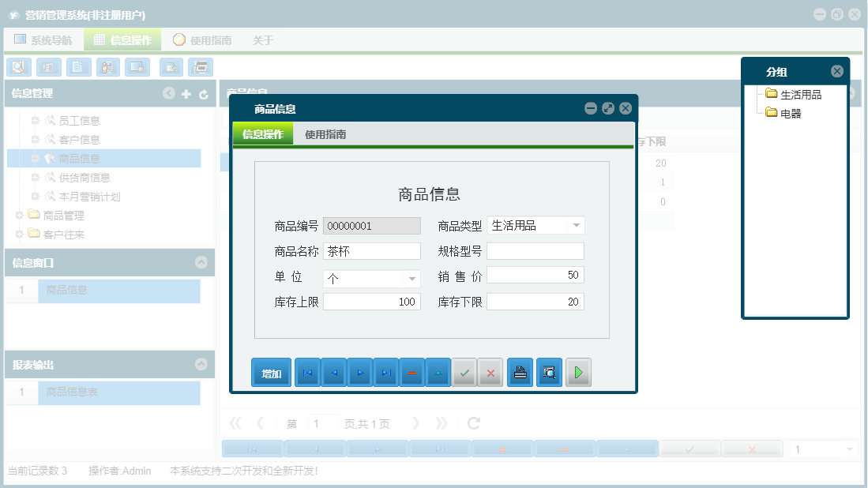Jump to the first record using navigation icon
The image size is (868, 488).
[307, 372]
